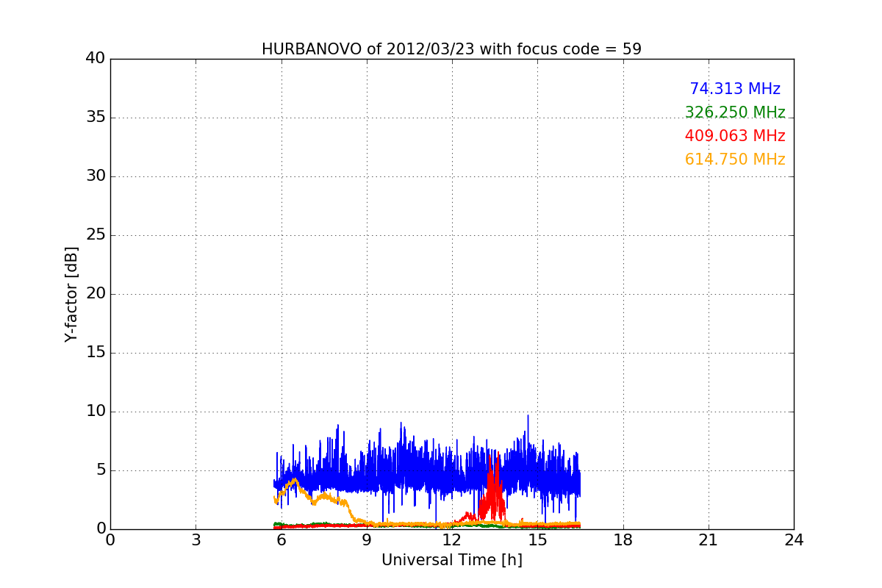Viewport: 882px width, 588px height.
Task: Select the green 326.250 MHz legend label
Action: click(735, 112)
